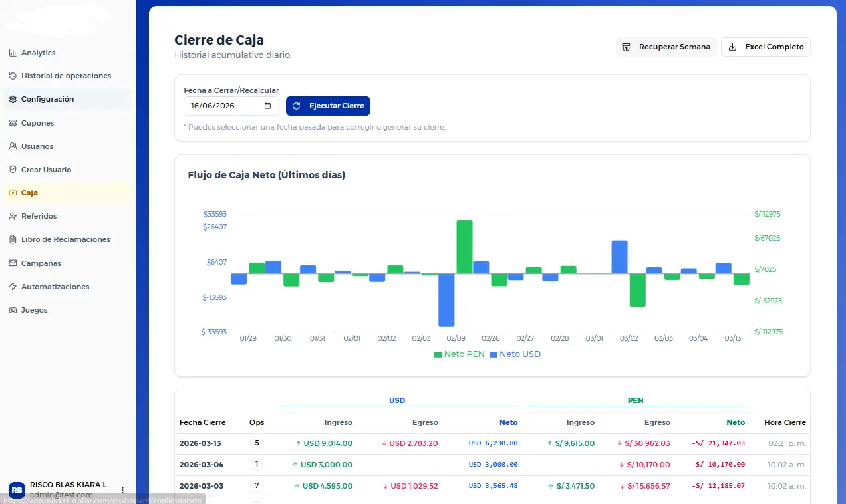Screen dimensions: 846x504
Task: Open Historial de operaciones page
Action: (x=67, y=76)
